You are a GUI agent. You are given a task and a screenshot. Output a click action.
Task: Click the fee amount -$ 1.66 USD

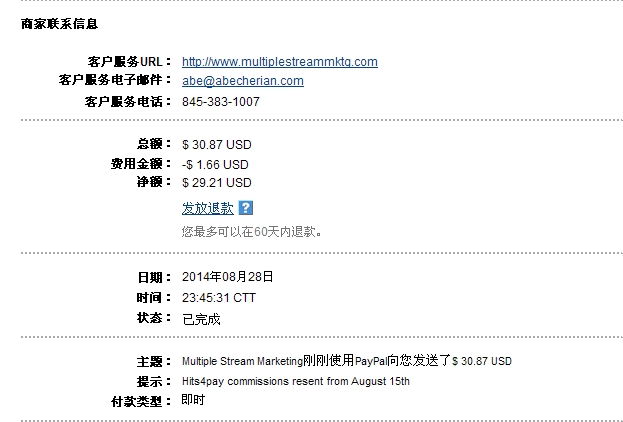pos(215,165)
